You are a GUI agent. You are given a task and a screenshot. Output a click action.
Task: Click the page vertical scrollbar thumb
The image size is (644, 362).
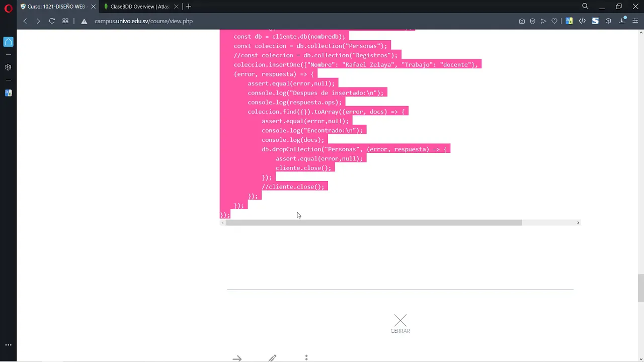coord(640,288)
